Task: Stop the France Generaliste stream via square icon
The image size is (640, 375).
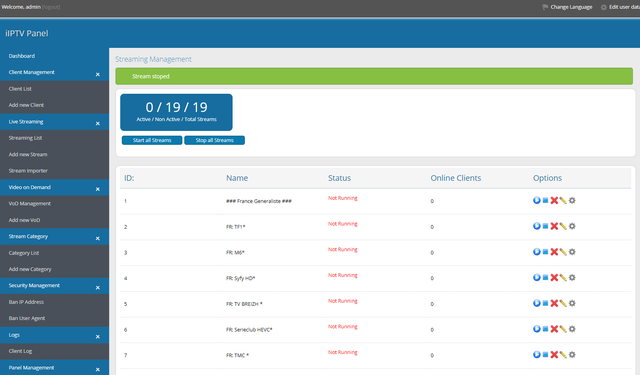Action: 545,200
